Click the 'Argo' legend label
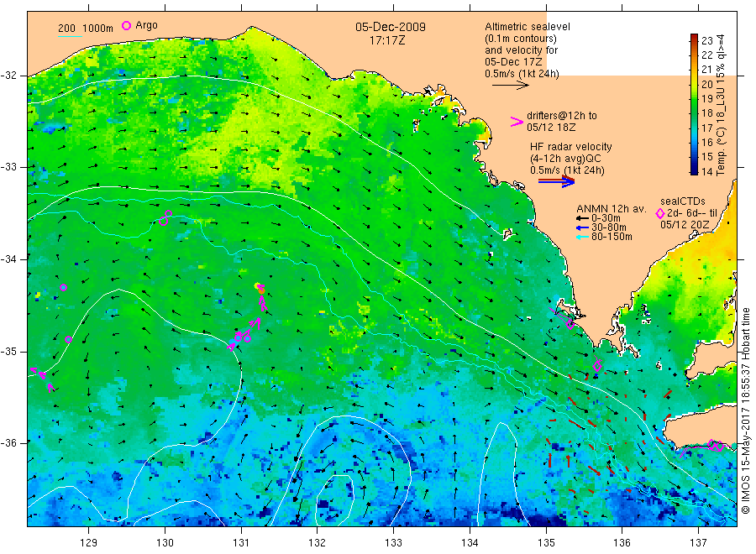The image size is (756, 554). click(x=146, y=25)
